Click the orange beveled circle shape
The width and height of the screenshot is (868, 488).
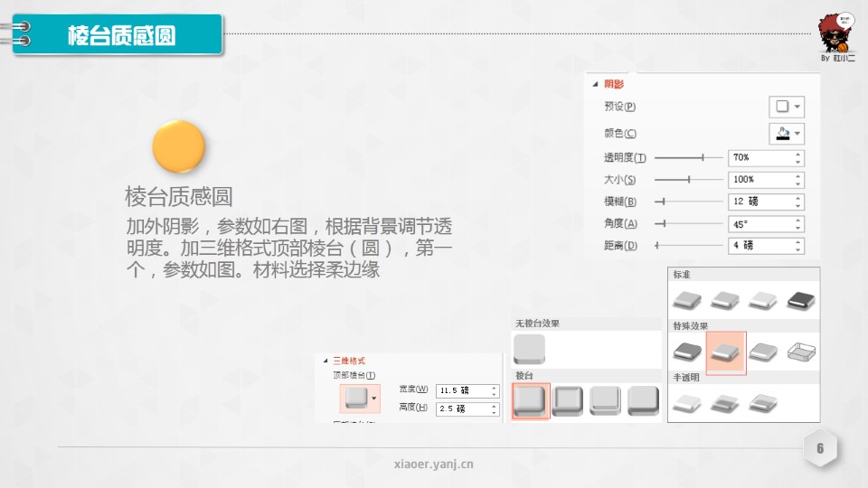(179, 146)
